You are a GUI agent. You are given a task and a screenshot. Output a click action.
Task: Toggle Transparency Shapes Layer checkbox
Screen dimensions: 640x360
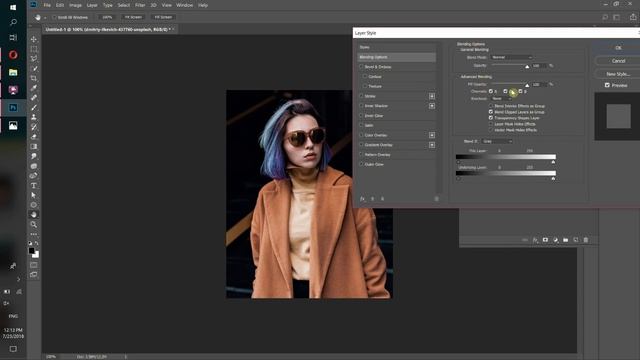(491, 118)
